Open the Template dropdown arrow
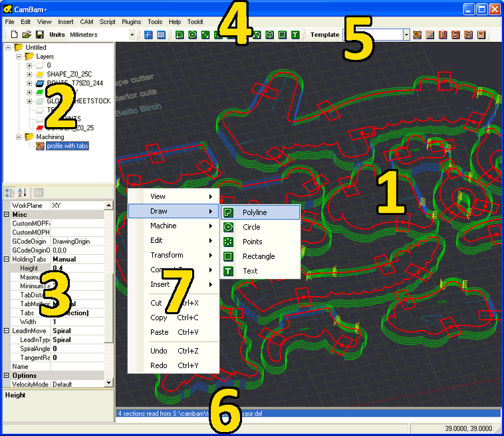 pyautogui.click(x=407, y=35)
